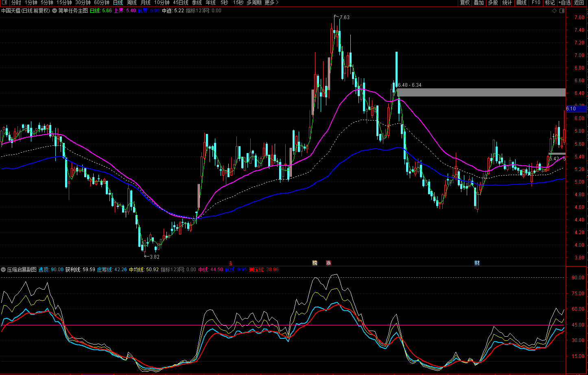588x375 pixels.
Task: Click the 中迹: 5.22 indicator value
Action: coord(173,11)
